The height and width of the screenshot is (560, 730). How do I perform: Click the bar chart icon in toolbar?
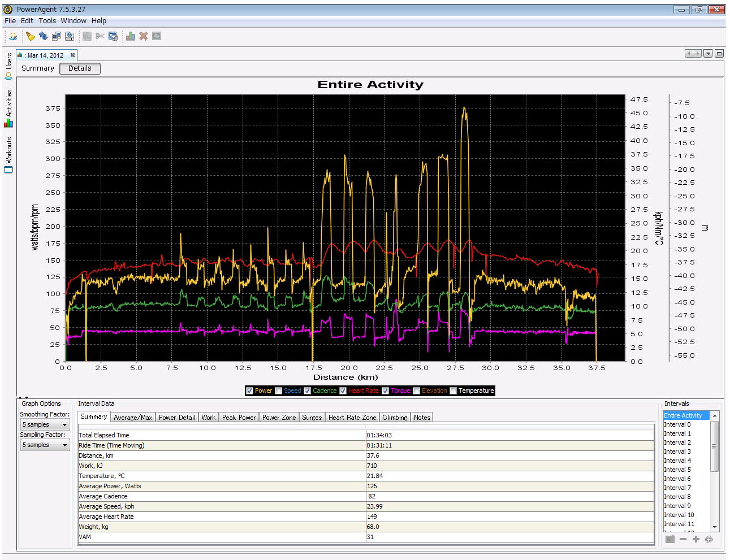131,36
